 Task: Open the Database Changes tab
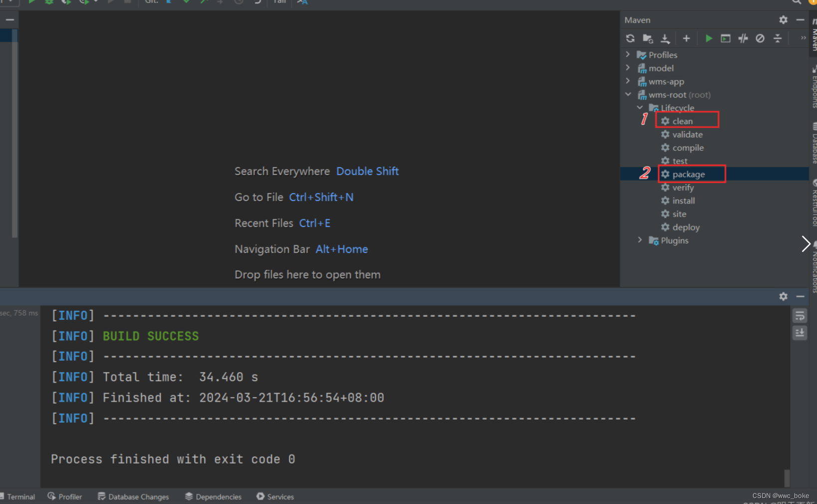click(x=133, y=497)
